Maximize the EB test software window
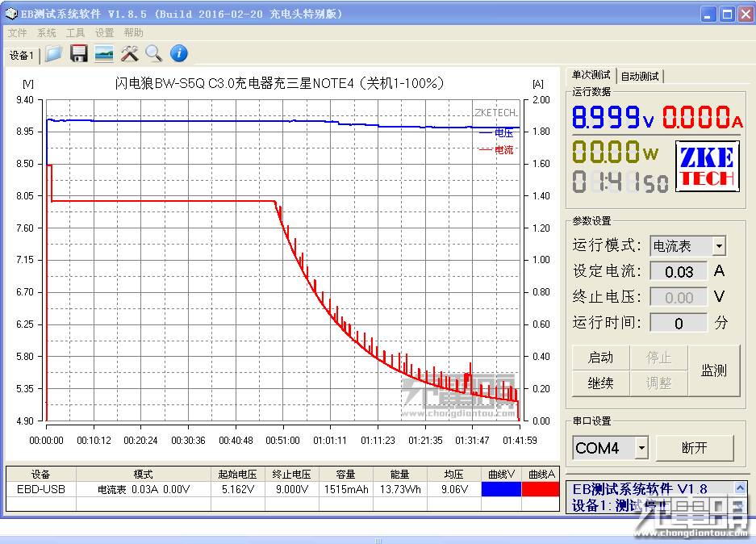This screenshot has width=756, height=544. [727, 15]
